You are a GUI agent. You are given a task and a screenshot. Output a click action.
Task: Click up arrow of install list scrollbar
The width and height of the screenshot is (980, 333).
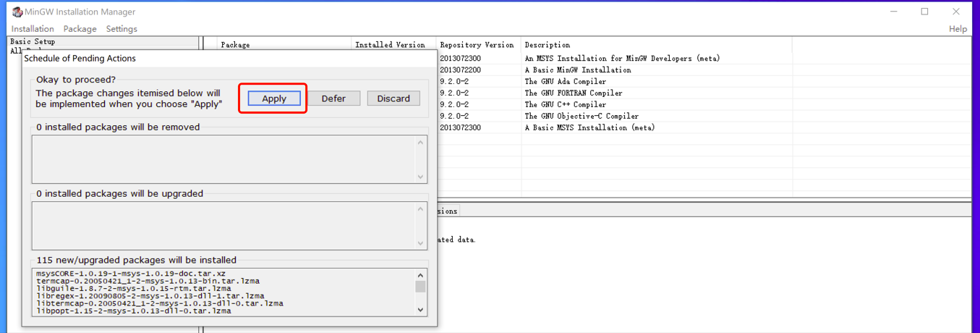click(420, 275)
